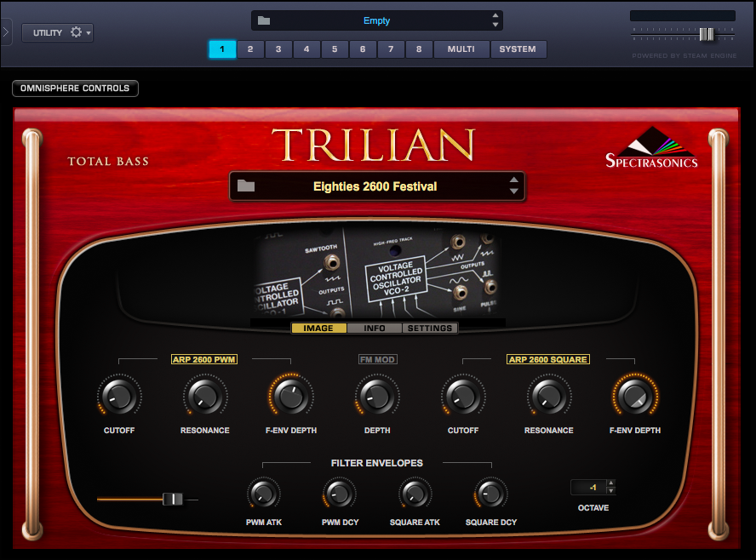Image resolution: width=756 pixels, height=560 pixels.
Task: Open the patch browser folder icon beside Eighties 2600 Festival
Action: (246, 186)
